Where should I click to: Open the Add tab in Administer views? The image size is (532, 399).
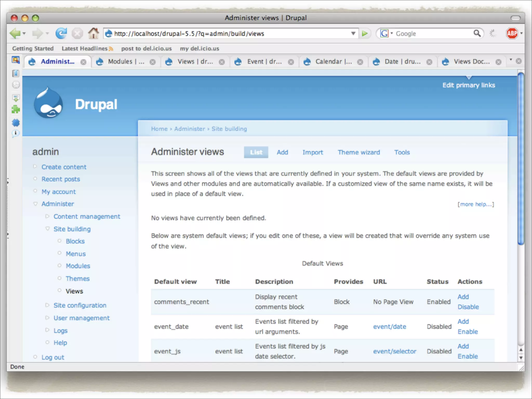pos(282,152)
